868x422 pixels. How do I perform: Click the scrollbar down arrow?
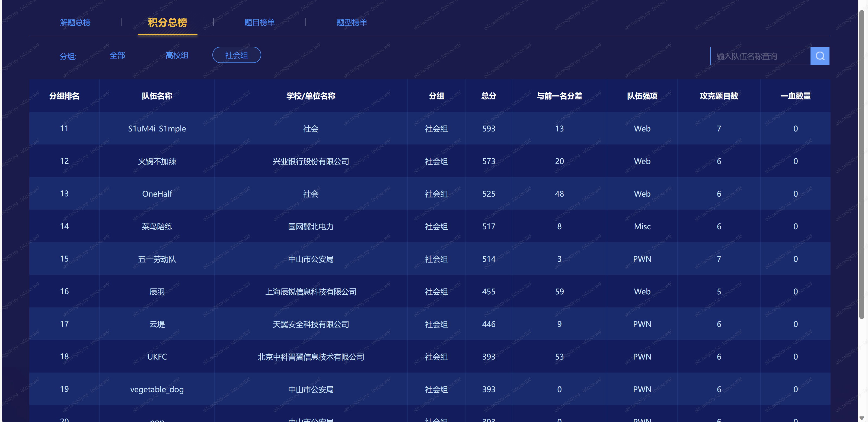coord(861,418)
